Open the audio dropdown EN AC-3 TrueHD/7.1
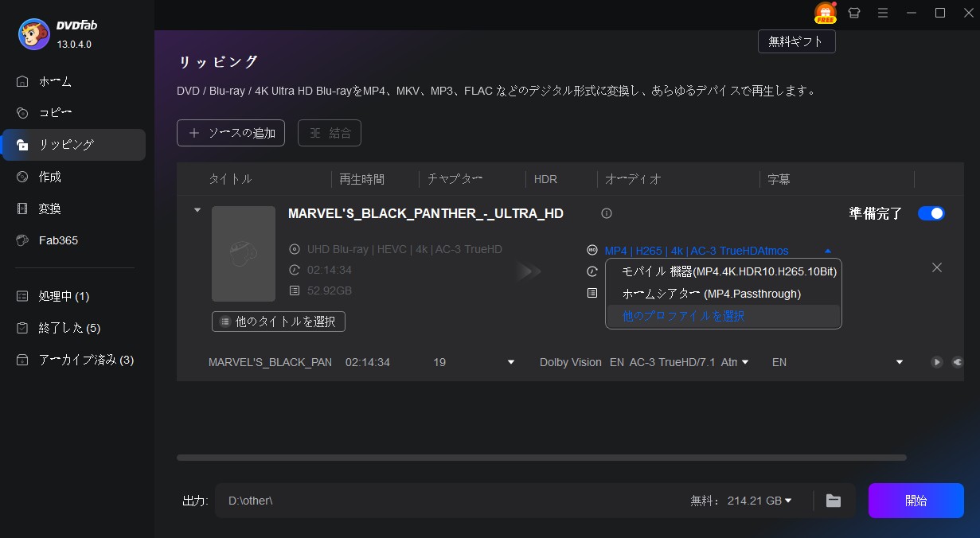The width and height of the screenshot is (980, 538). click(x=745, y=362)
